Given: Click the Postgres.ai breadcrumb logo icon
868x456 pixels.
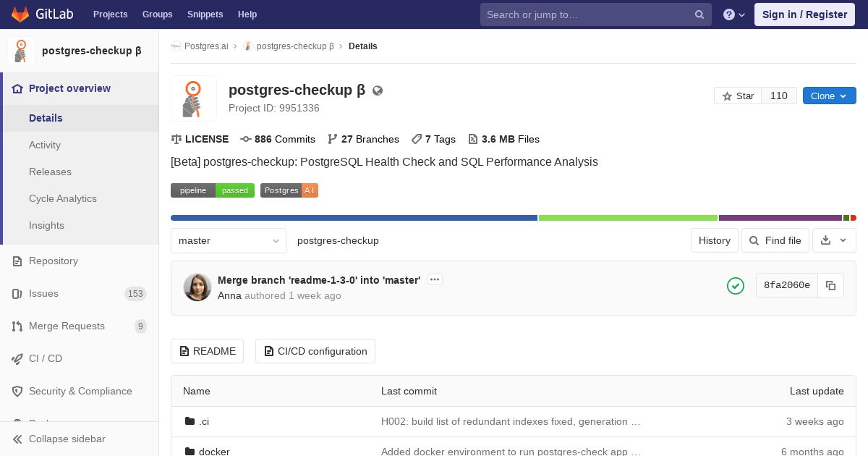Looking at the screenshot, I should pos(176,46).
